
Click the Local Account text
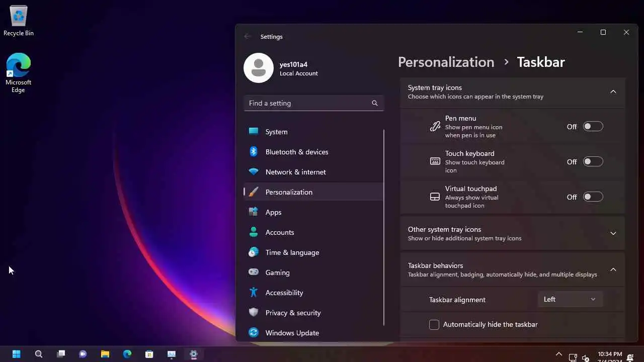point(299,73)
